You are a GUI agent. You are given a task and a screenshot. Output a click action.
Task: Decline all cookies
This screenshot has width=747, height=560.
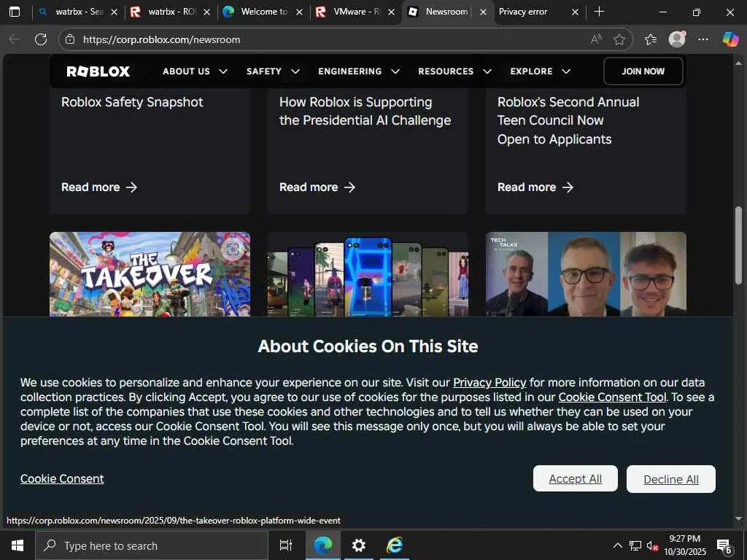click(x=671, y=479)
